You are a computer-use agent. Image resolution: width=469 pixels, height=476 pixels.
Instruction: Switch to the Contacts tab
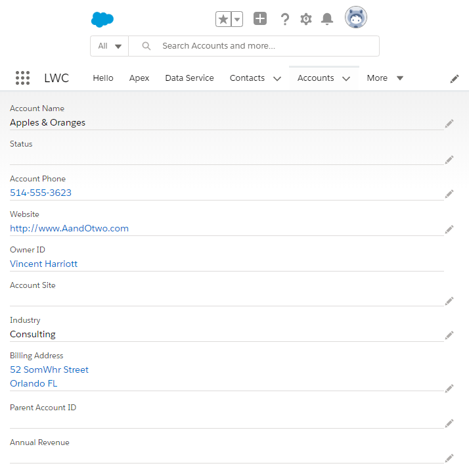[x=247, y=78]
